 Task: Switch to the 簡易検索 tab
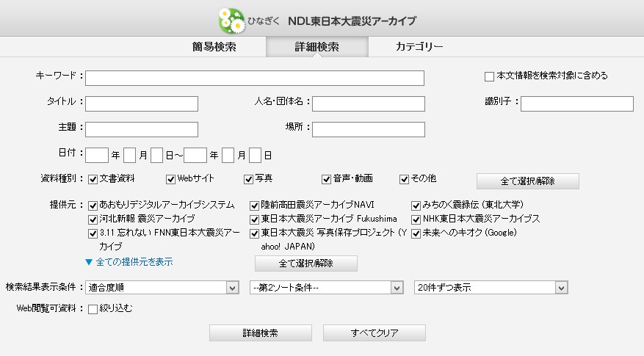coord(214,47)
